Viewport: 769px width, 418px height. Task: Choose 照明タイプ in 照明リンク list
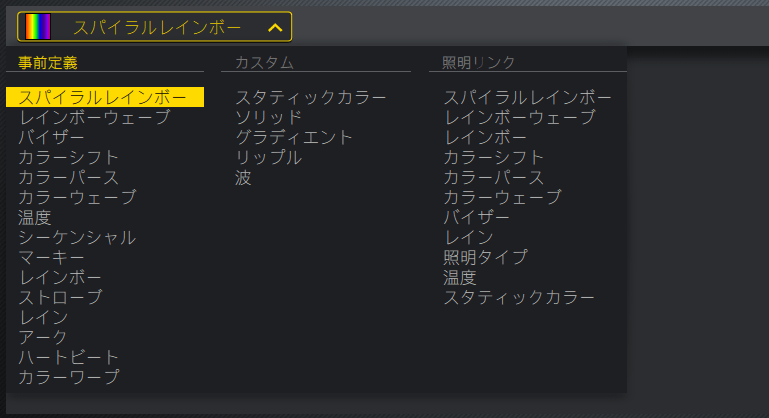click(x=486, y=257)
